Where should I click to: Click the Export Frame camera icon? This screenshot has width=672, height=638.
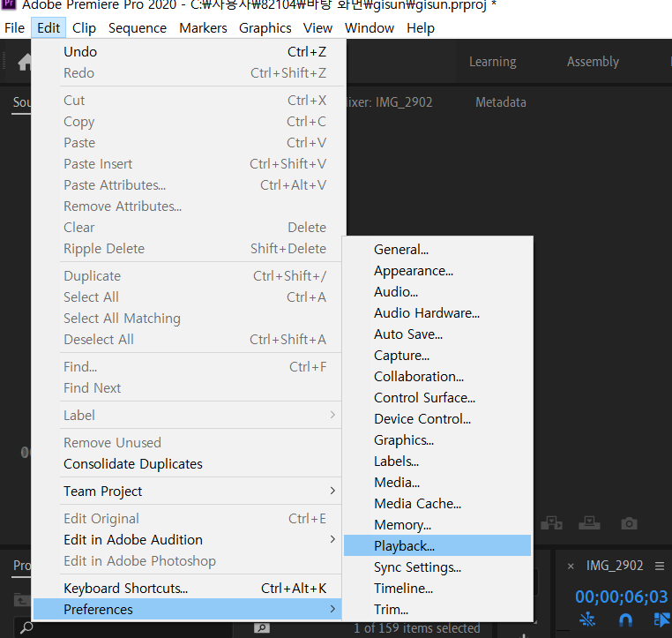pos(629,523)
